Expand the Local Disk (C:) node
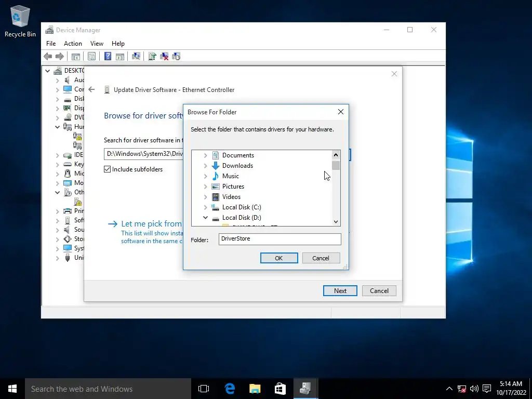The image size is (532, 399). [205, 207]
